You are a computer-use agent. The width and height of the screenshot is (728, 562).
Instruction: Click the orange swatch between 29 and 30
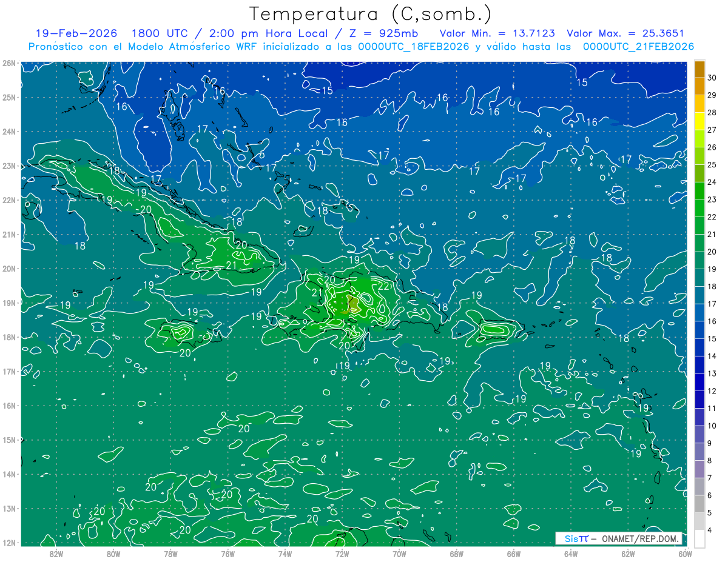pyautogui.click(x=699, y=87)
